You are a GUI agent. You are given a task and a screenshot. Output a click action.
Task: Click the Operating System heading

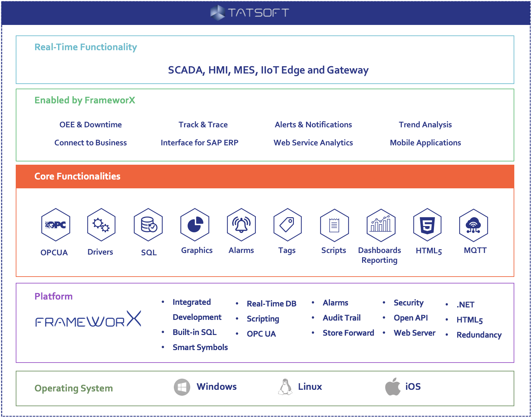73,388
